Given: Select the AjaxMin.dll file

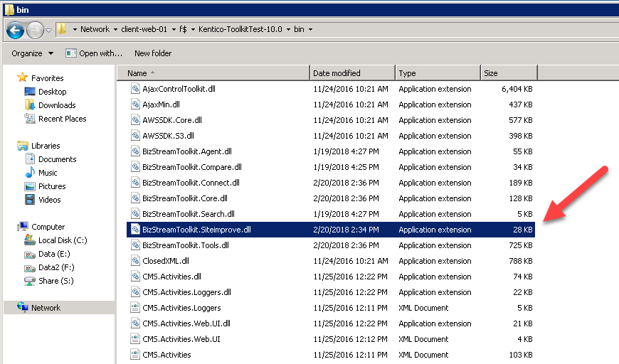Looking at the screenshot, I should pyautogui.click(x=161, y=105).
